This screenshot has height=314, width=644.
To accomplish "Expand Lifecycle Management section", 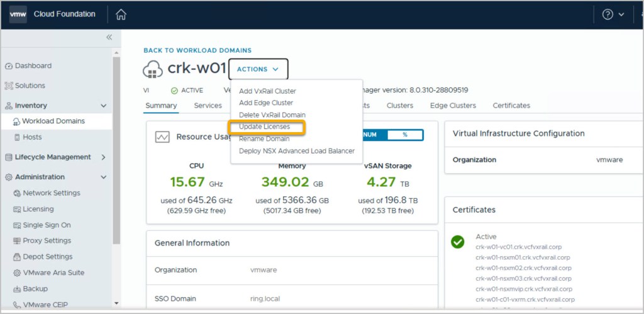I will 103,157.
